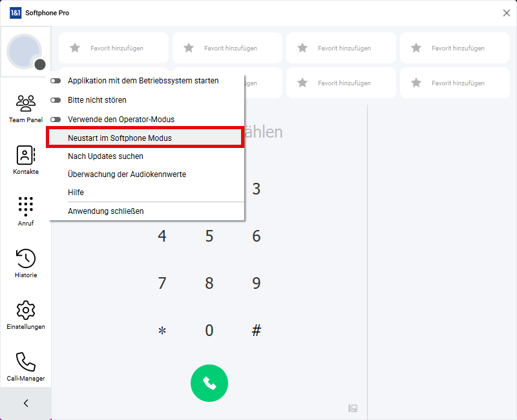Click the top-right Favorit hinzufügen tile
This screenshot has height=420, width=517.
(450, 48)
